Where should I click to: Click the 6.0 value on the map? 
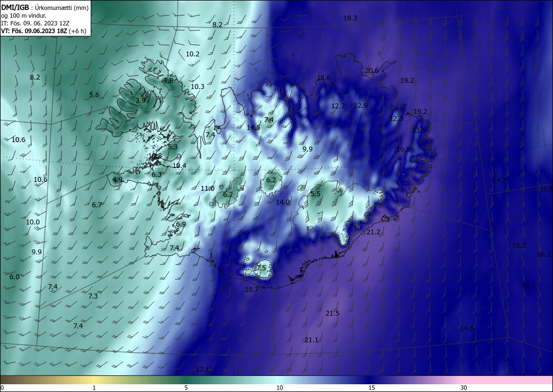tap(14, 277)
